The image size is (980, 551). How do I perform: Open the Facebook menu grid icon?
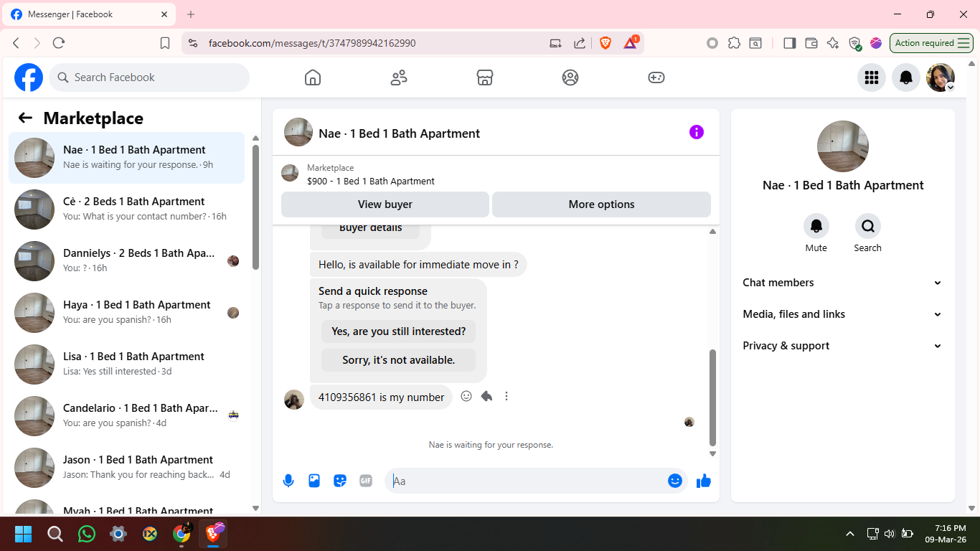tap(872, 77)
